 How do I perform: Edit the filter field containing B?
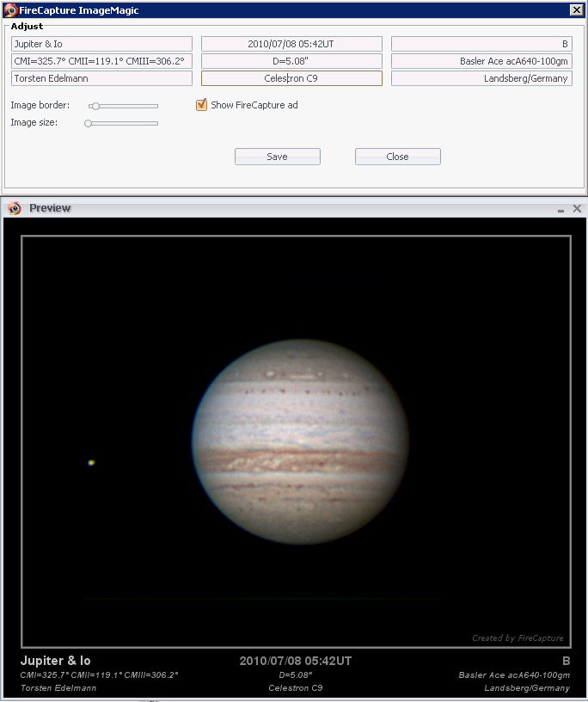(482, 44)
